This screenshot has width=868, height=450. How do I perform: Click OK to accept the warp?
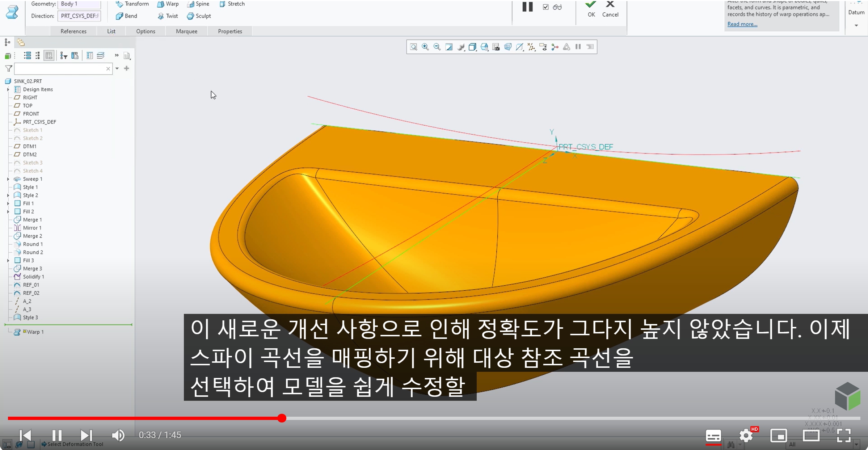[591, 9]
